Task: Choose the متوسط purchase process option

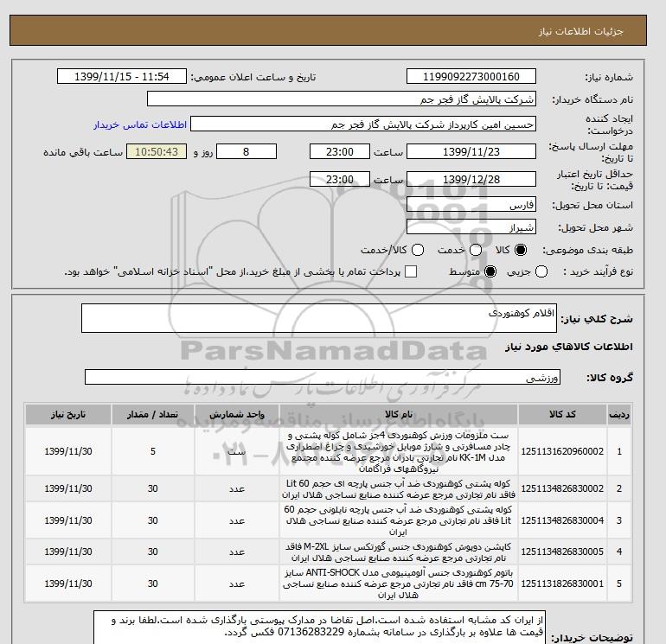Action: coord(490,271)
